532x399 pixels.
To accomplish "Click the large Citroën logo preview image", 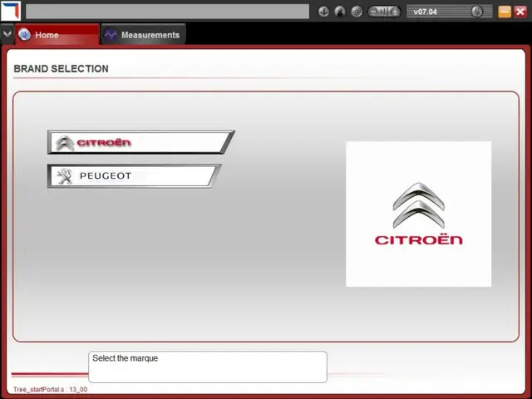I will [x=418, y=214].
